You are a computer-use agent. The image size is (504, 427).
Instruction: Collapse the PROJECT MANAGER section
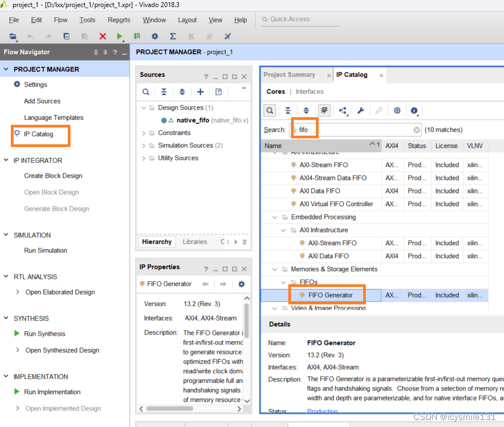(x=6, y=69)
